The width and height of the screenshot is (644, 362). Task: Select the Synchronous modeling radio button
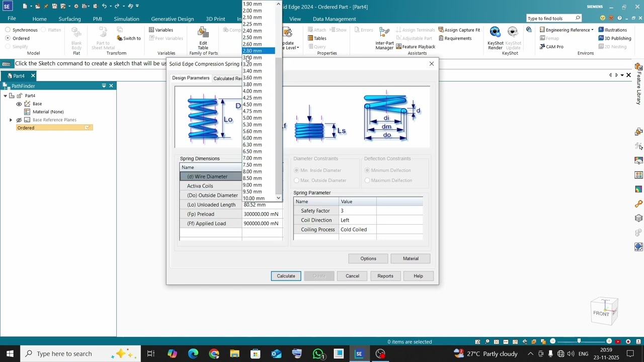[8, 30]
